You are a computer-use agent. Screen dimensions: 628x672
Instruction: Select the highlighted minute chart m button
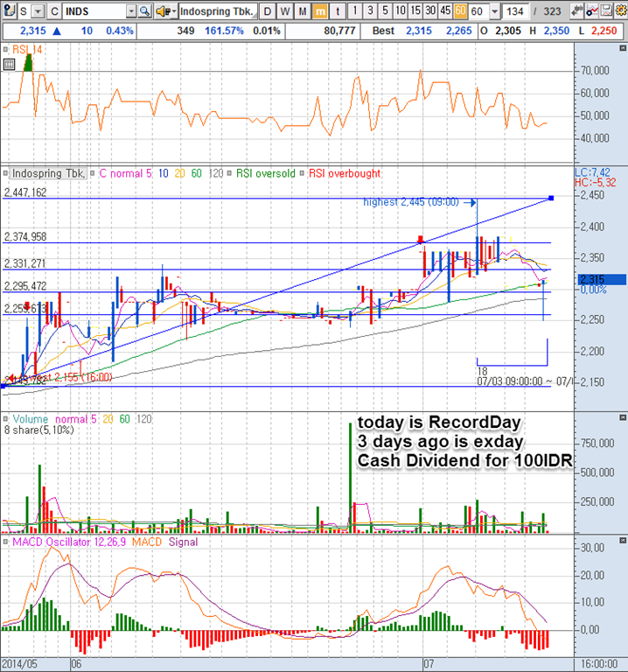320,11
